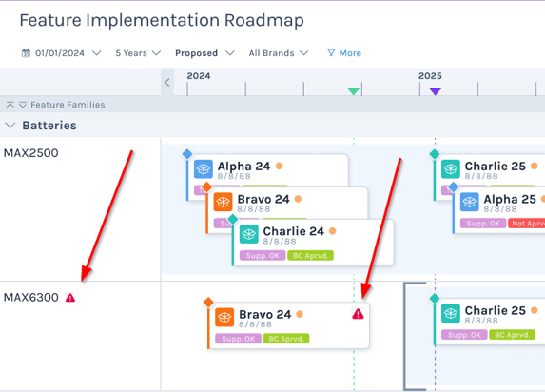Click the Supp. OK tag on MAX6300 Bravo 24
This screenshot has width=545, height=392.
pyautogui.click(x=238, y=339)
